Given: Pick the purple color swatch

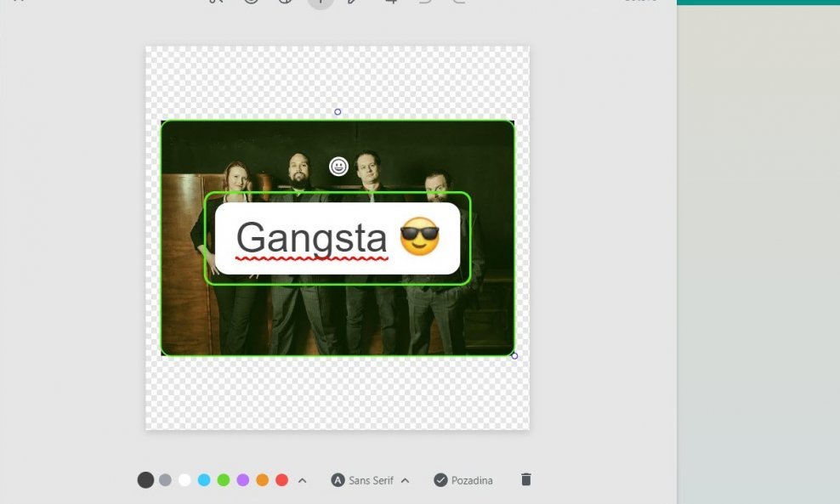Looking at the screenshot, I should (x=242, y=480).
